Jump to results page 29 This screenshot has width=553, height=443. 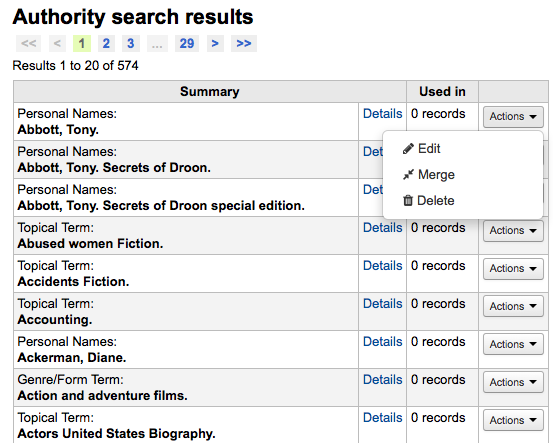click(x=187, y=43)
